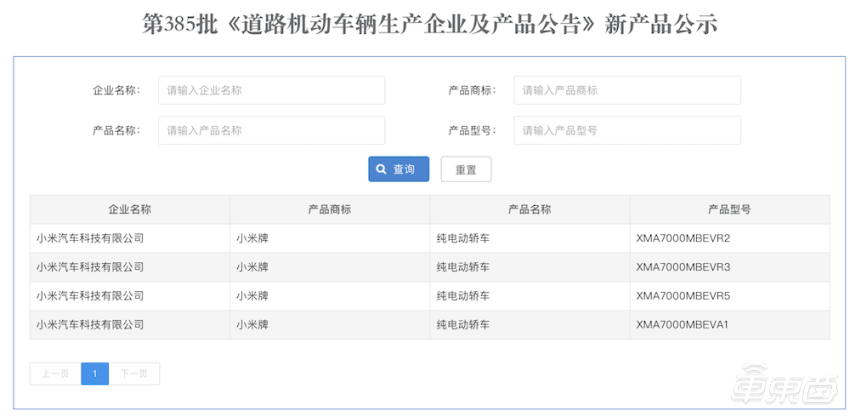Click 小米汽车科技有限公司 in XMA7000MBEVA1 row
The width and height of the screenshot is (850, 417).
click(90, 325)
